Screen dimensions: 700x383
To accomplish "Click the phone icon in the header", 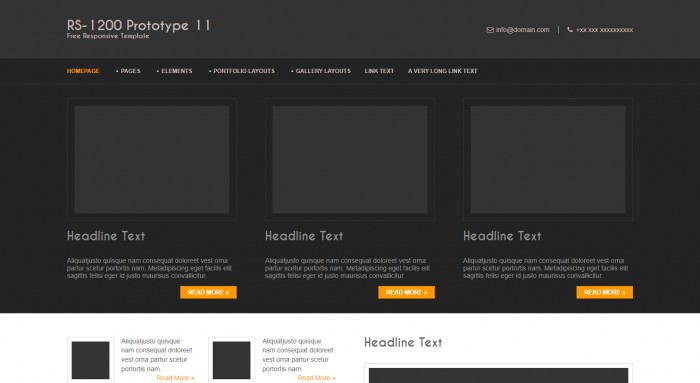I will [x=570, y=29].
